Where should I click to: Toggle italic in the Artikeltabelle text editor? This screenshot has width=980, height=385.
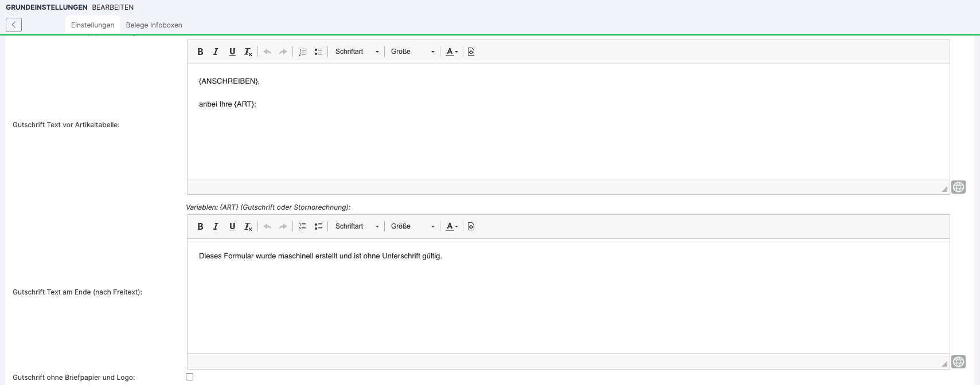216,52
